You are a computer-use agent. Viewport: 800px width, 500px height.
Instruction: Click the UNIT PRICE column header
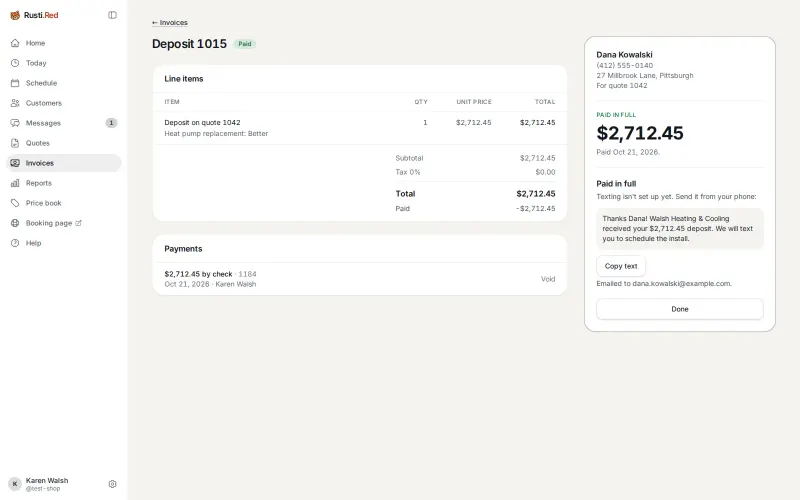pyautogui.click(x=474, y=102)
